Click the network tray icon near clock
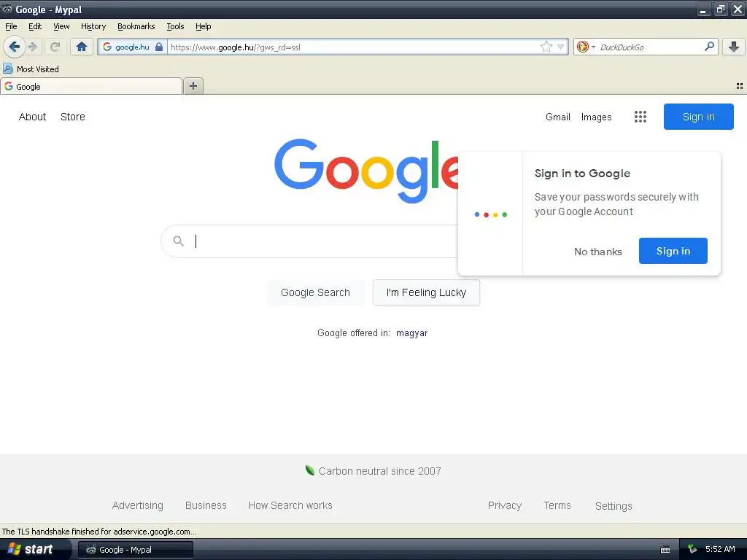The image size is (747, 560). (x=692, y=550)
